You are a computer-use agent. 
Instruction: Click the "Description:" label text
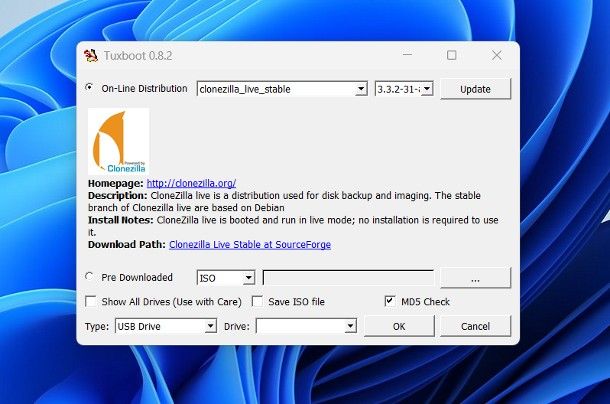point(117,195)
